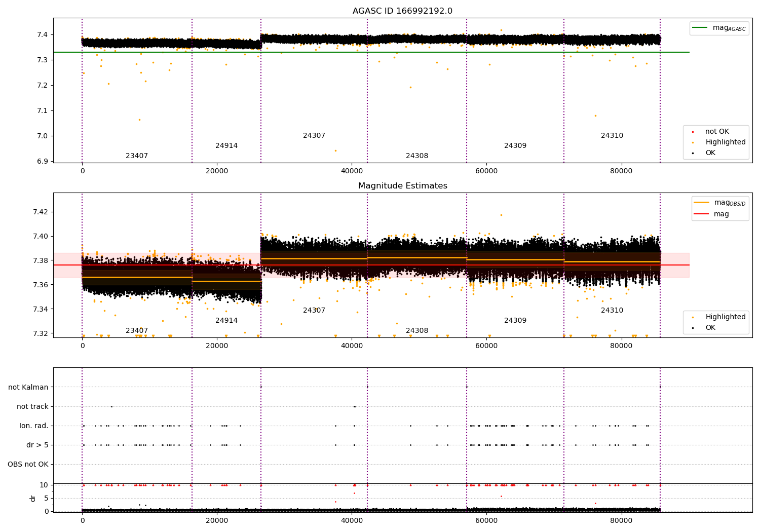The width and height of the screenshot is (760, 532).
Task: Click obsid label 24310 in AGASC ID plot
Action: tap(612, 136)
